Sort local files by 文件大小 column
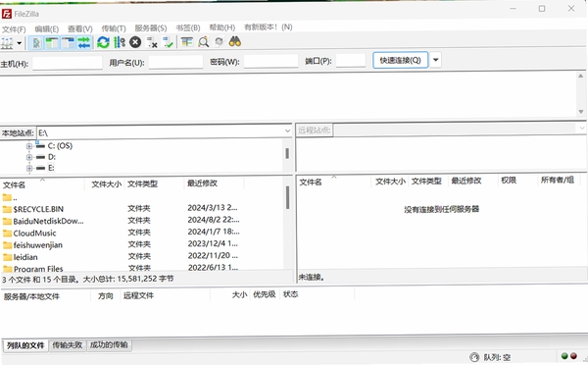The width and height of the screenshot is (588, 365). pyautogui.click(x=106, y=184)
